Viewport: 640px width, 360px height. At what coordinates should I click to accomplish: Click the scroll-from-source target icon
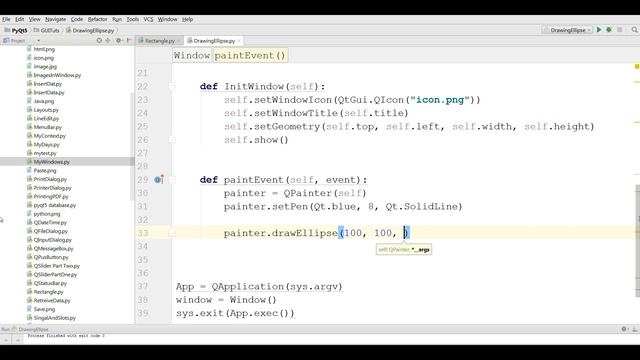(99, 40)
